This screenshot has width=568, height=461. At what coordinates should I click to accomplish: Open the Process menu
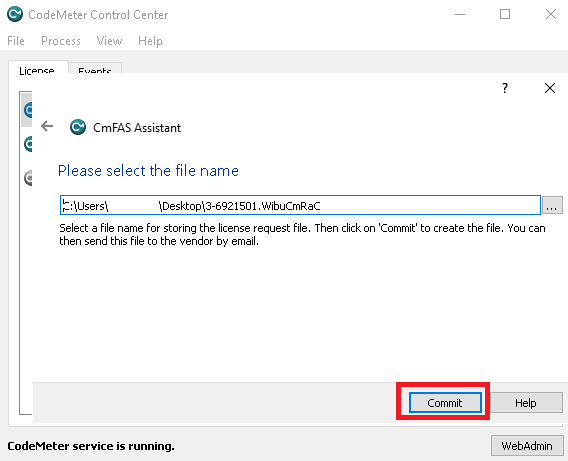pyautogui.click(x=61, y=41)
